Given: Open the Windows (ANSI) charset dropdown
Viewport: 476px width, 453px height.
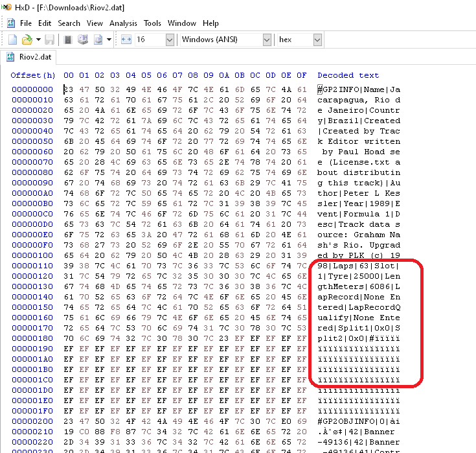Looking at the screenshot, I should click(266, 40).
